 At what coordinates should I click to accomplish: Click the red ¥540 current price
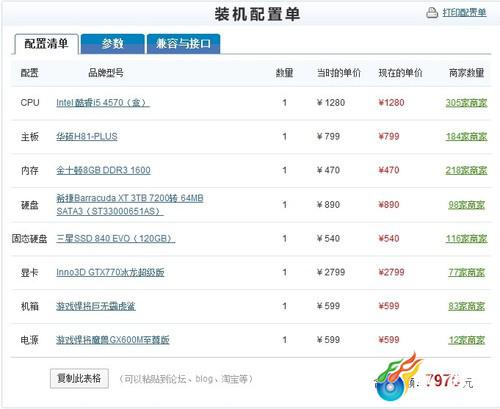(x=389, y=238)
